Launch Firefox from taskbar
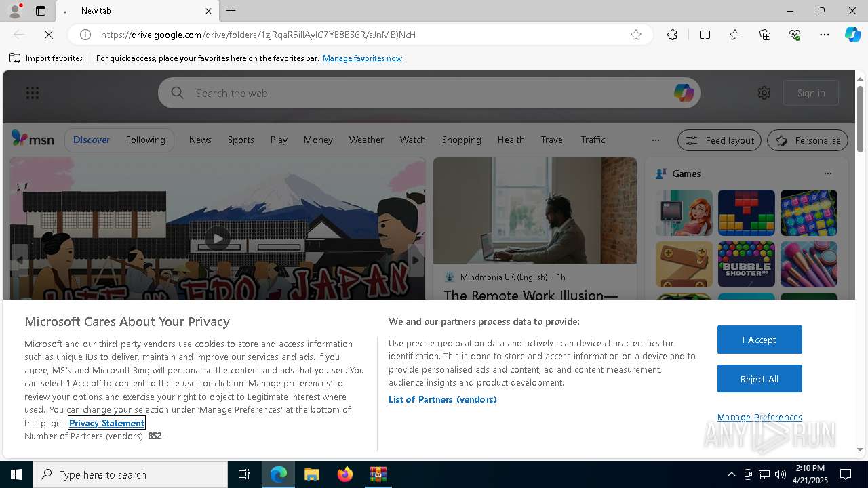The width and height of the screenshot is (868, 488). pyautogui.click(x=345, y=474)
